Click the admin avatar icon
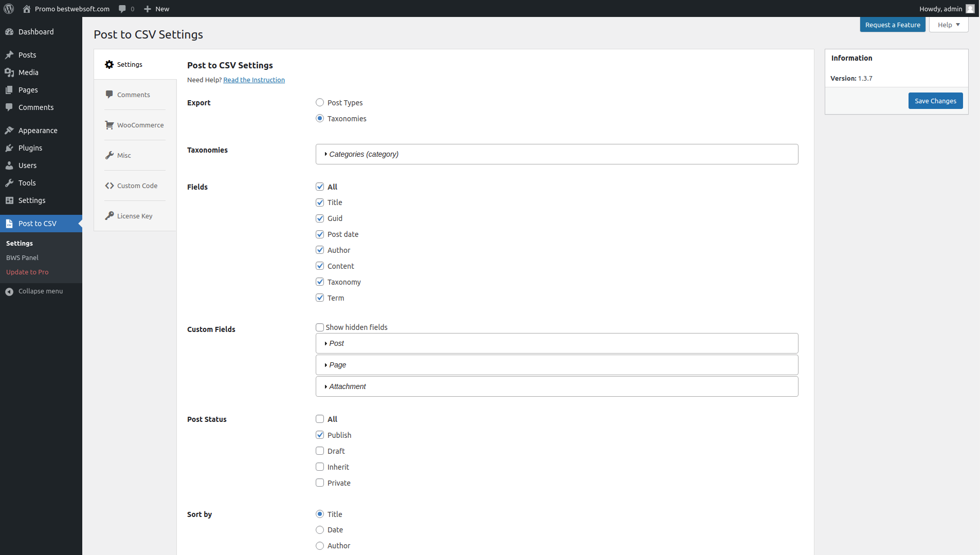Viewport: 980px width, 555px height. (970, 9)
